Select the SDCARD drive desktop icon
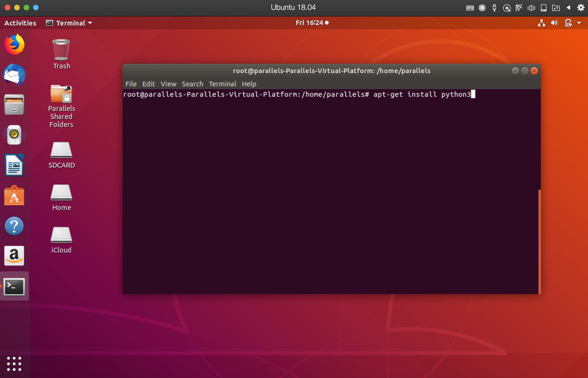 (x=61, y=155)
